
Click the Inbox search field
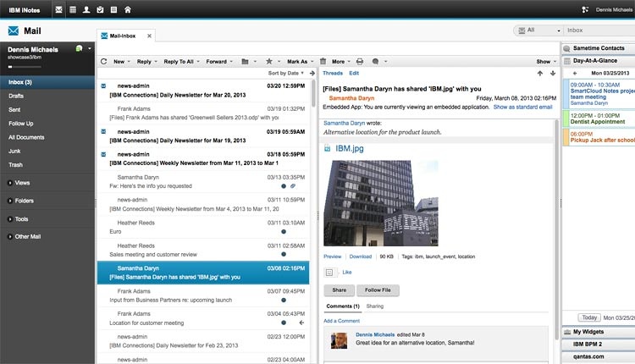pos(599,30)
